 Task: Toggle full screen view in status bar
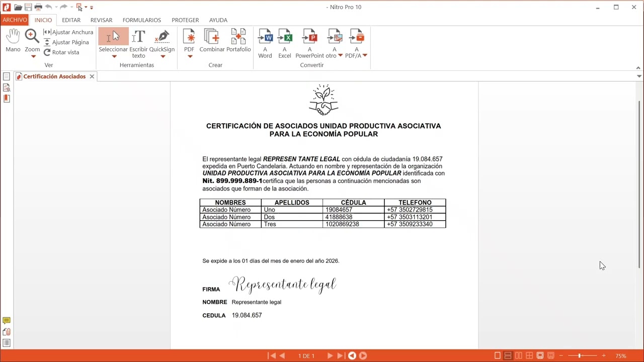tap(540, 355)
